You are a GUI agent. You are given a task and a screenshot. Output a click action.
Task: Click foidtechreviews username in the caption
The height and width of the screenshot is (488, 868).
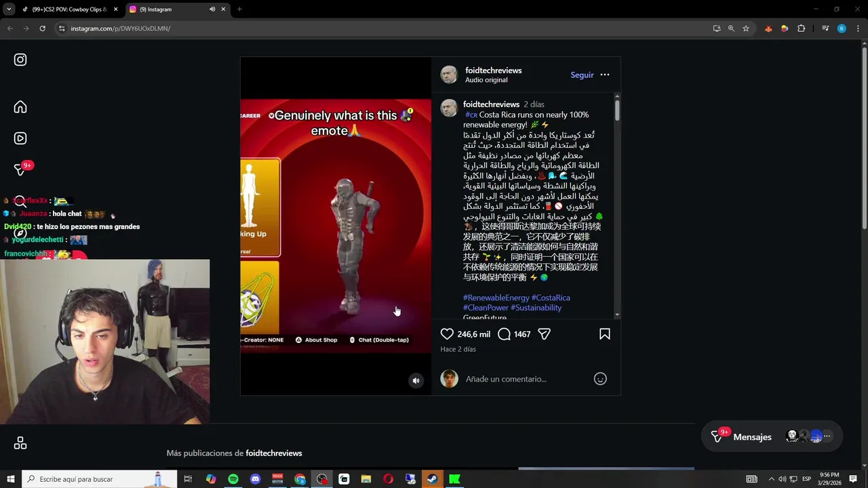coord(491,104)
